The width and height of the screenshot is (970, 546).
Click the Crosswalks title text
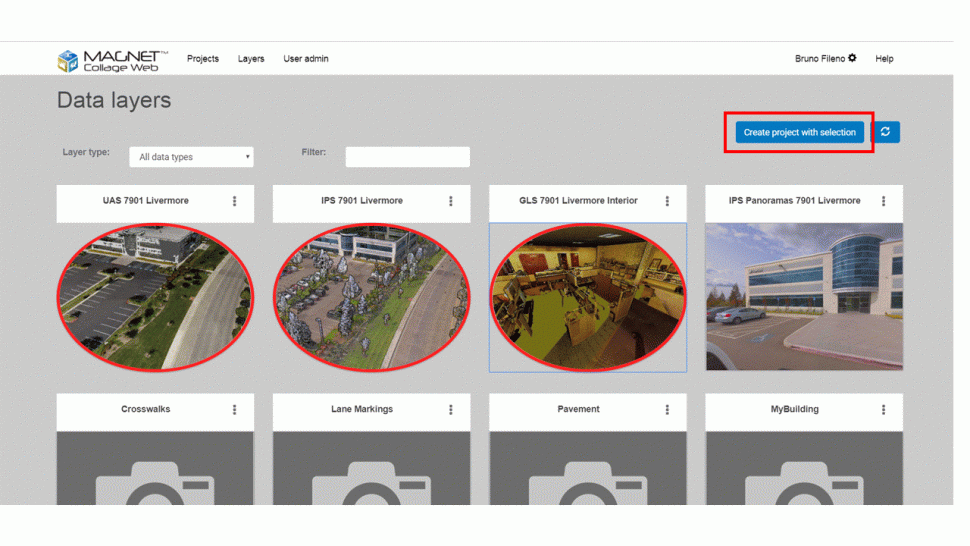(145, 409)
